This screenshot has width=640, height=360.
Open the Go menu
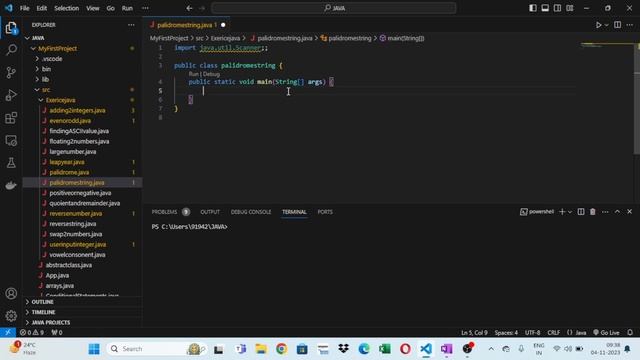[x=111, y=8]
